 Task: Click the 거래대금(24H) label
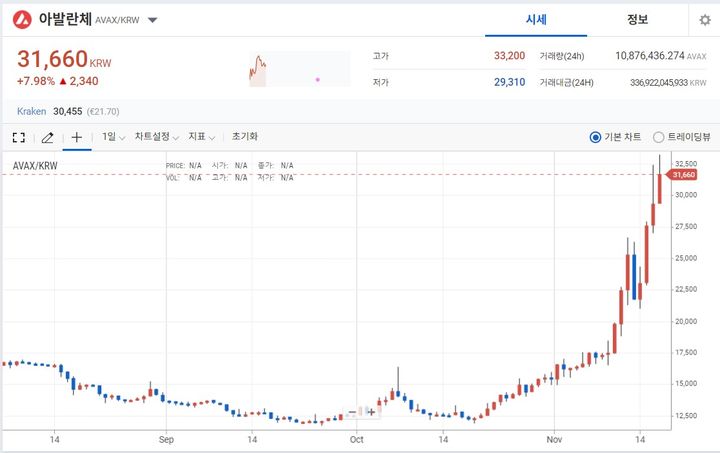[566, 83]
